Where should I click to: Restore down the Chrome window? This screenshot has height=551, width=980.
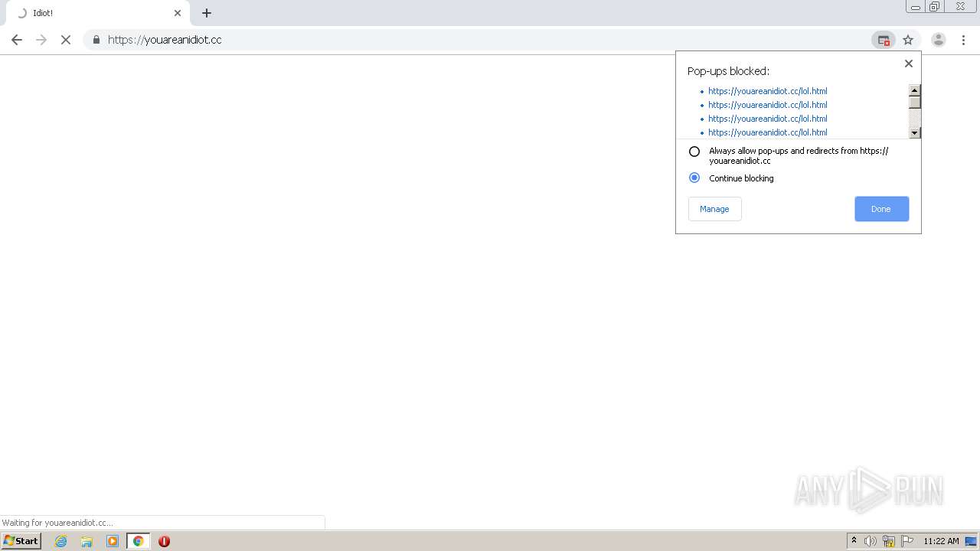click(935, 7)
